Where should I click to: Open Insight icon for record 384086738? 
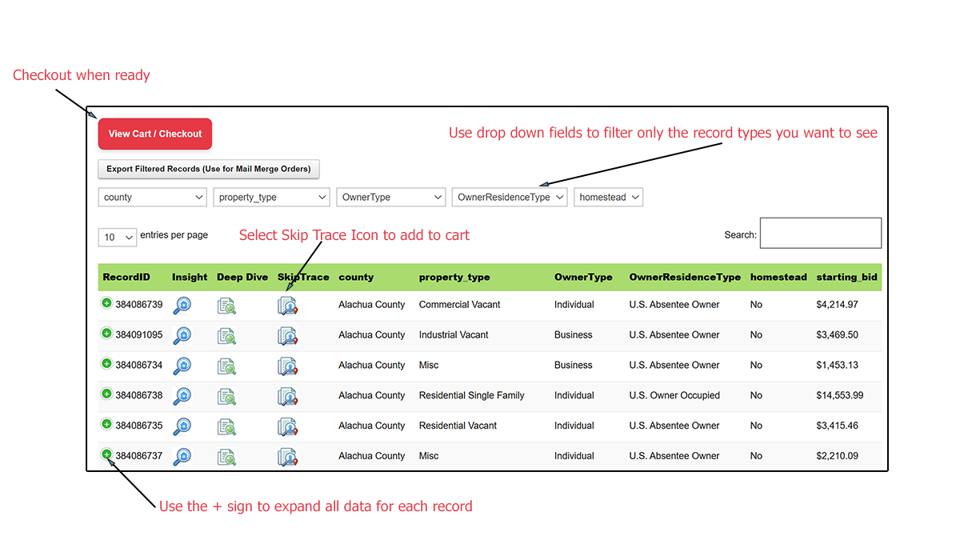click(182, 396)
